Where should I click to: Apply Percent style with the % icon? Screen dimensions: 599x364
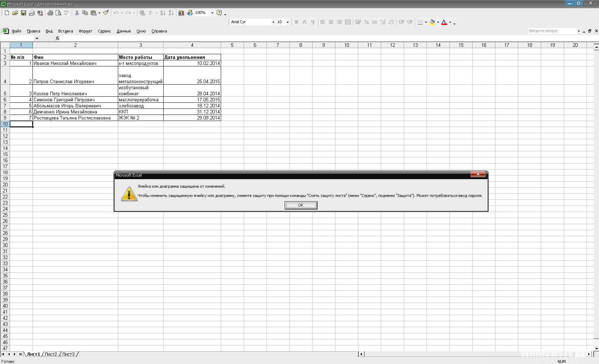pyautogui.click(x=366, y=22)
